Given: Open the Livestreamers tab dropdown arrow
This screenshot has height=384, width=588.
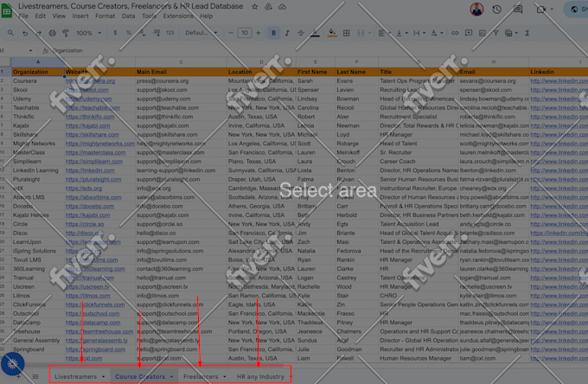Looking at the screenshot, I should click(103, 376).
